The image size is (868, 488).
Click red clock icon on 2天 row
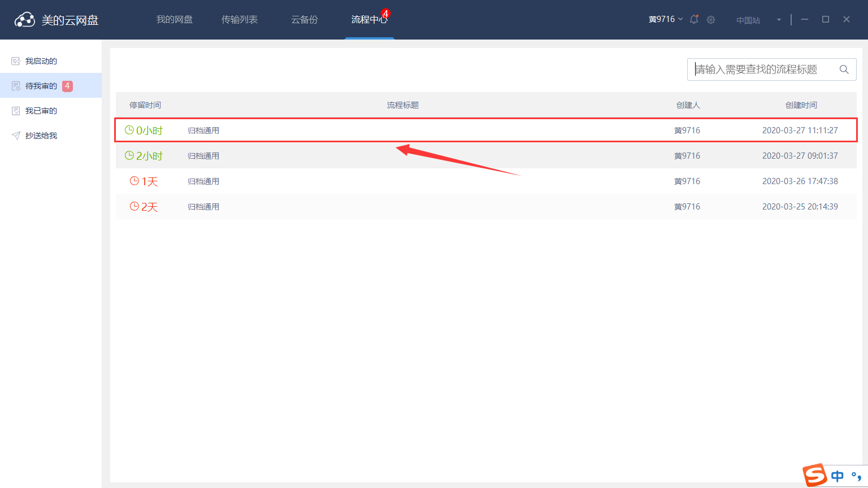[x=134, y=206]
